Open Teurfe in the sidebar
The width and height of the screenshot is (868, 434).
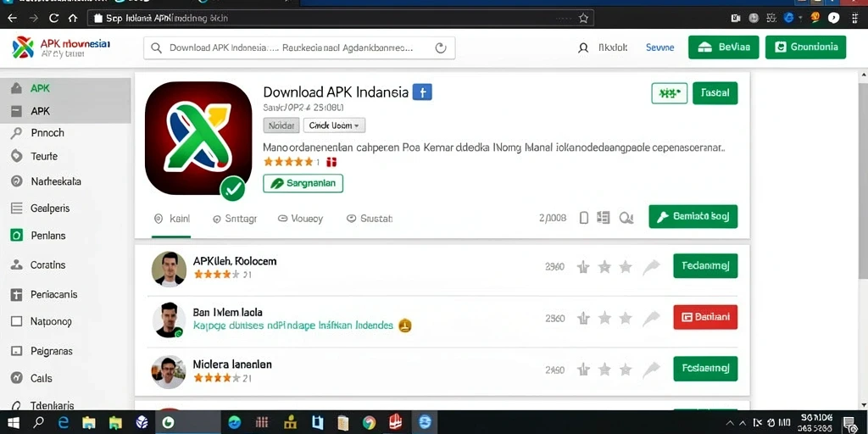pos(44,156)
